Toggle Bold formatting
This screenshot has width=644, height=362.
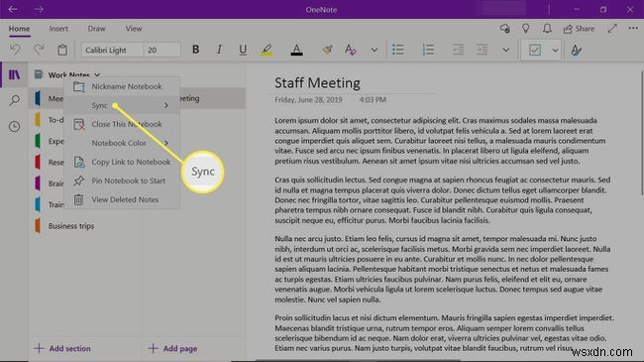(x=195, y=50)
